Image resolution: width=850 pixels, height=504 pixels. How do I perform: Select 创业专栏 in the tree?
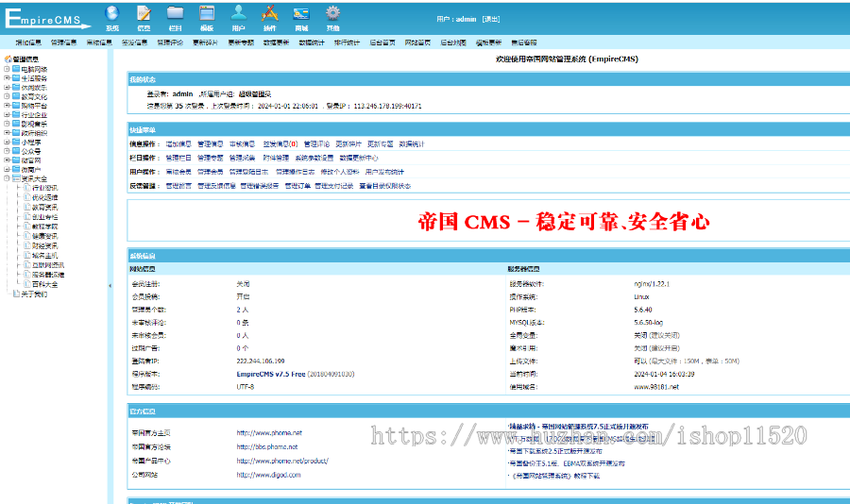point(45,217)
